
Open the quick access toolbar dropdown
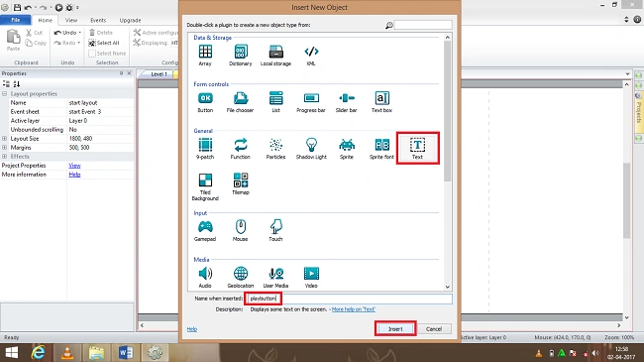77,8
